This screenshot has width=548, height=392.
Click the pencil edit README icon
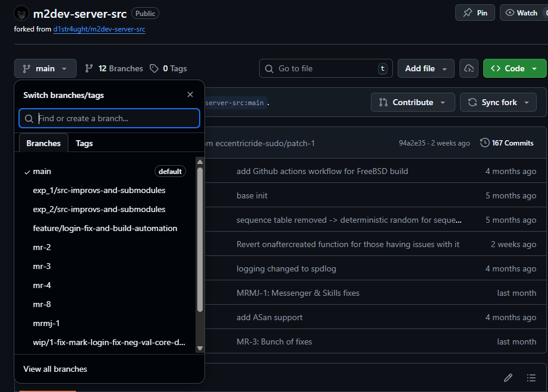[x=508, y=378]
